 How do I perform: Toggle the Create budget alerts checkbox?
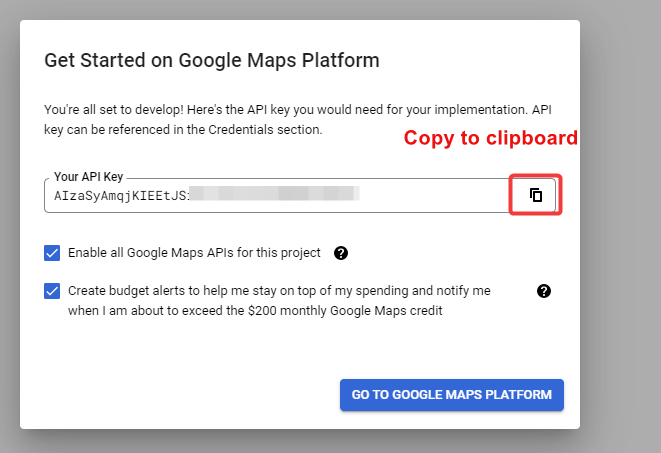pyautogui.click(x=53, y=291)
